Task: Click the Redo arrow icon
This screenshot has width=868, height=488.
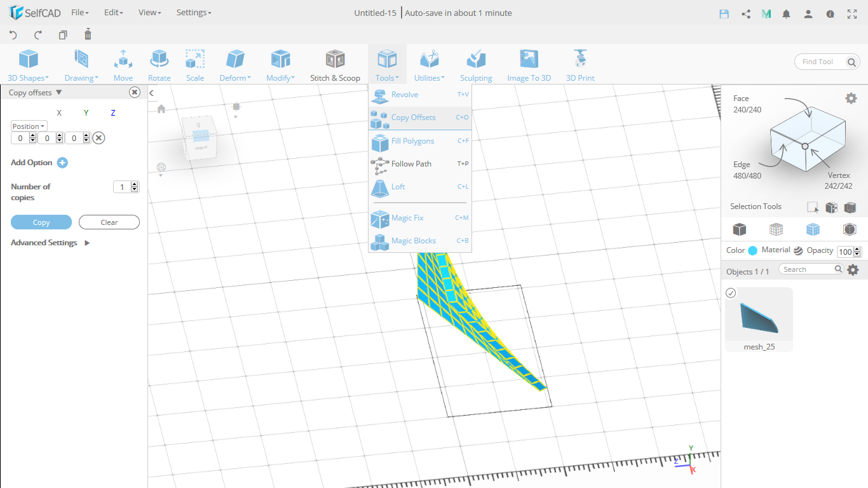Action: (37, 35)
